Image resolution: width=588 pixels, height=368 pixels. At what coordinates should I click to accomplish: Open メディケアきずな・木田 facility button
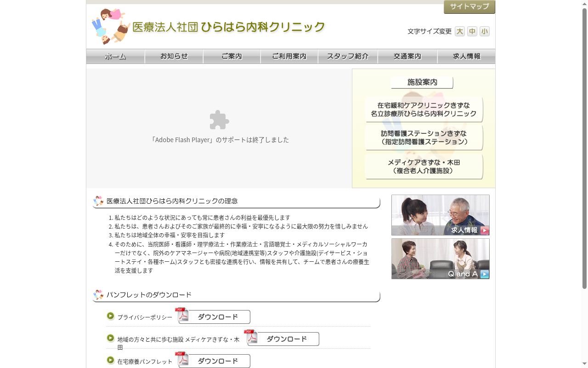[x=424, y=167]
